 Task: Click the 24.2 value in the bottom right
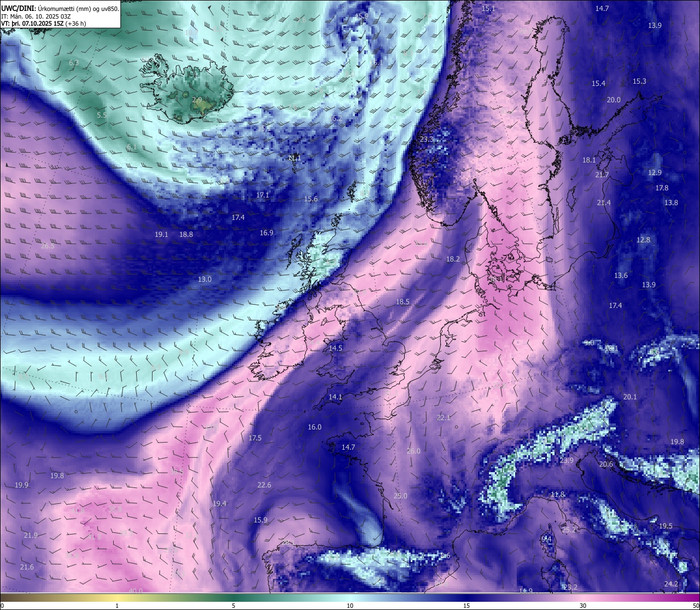pos(671,584)
